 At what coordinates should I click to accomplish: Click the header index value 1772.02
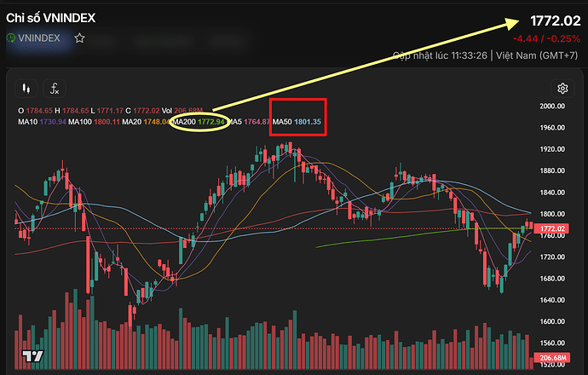click(555, 20)
